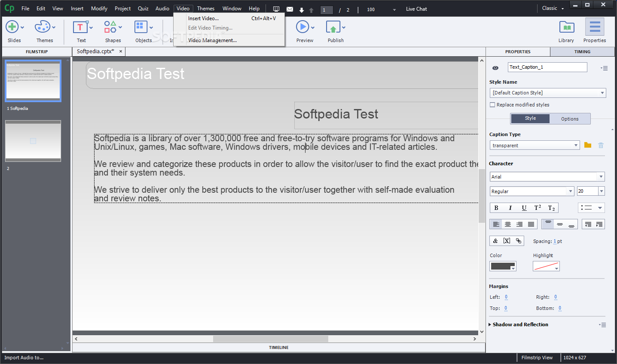Open the Highlight color swatch
Image resolution: width=617 pixels, height=364 pixels.
[546, 266]
